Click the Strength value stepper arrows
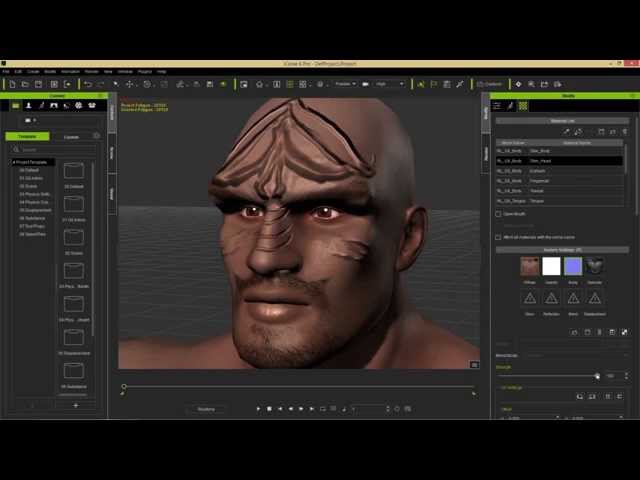 [x=626, y=376]
